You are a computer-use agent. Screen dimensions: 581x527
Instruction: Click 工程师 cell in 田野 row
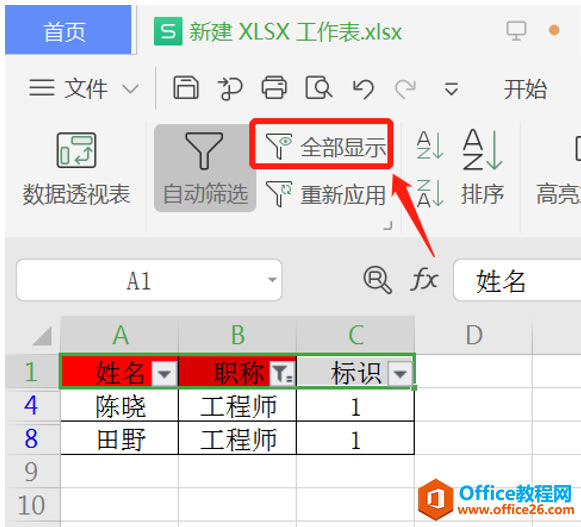(238, 438)
